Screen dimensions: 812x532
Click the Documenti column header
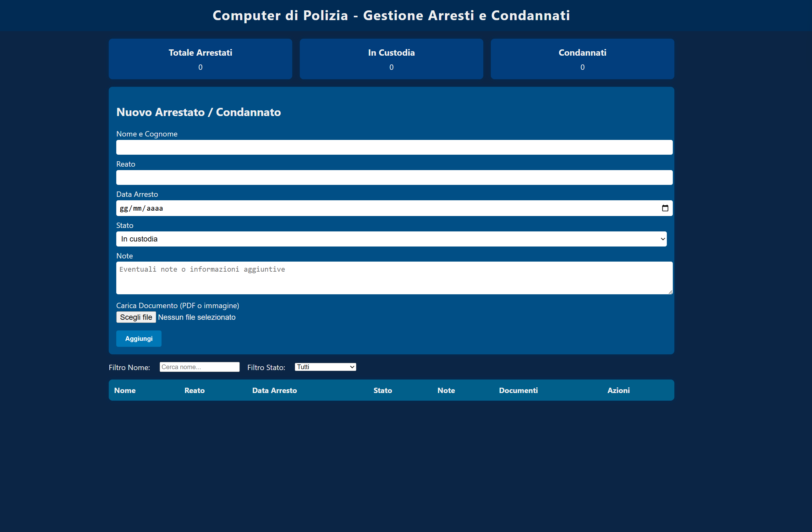click(518, 390)
